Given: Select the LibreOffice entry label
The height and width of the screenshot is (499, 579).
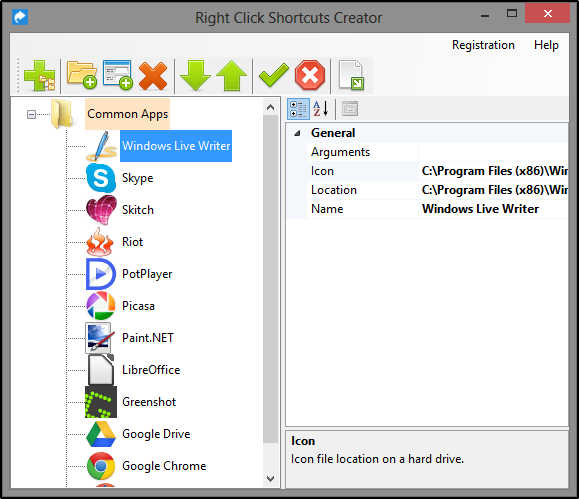Looking at the screenshot, I should 151,370.
